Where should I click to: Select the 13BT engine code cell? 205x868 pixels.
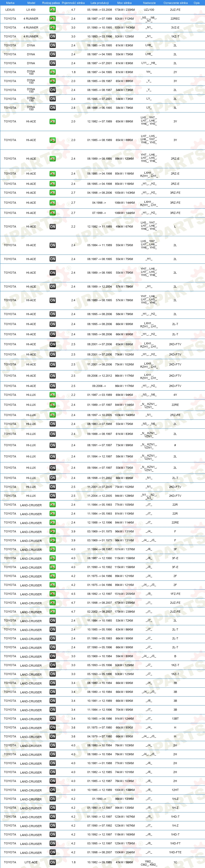pyautogui.click(x=175, y=719)
